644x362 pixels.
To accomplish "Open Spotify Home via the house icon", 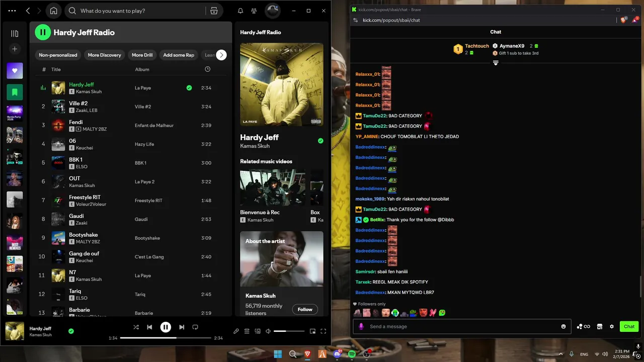I will (53, 11).
